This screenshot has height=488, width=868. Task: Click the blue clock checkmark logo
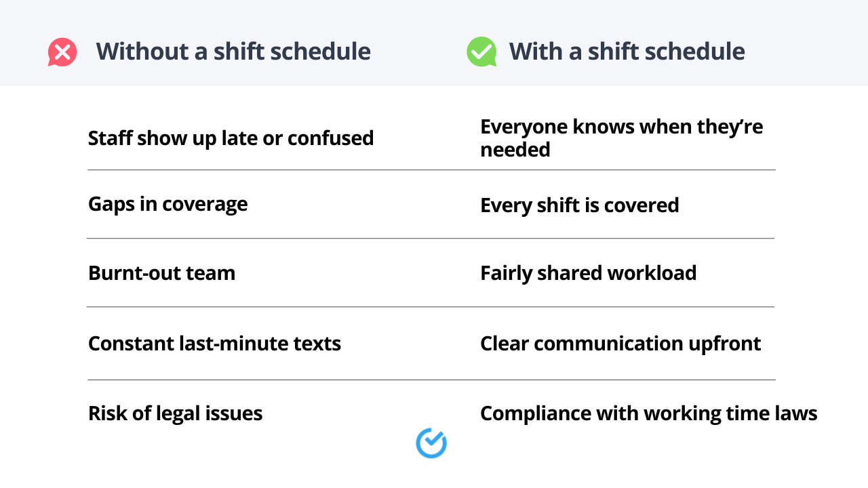coord(431,443)
